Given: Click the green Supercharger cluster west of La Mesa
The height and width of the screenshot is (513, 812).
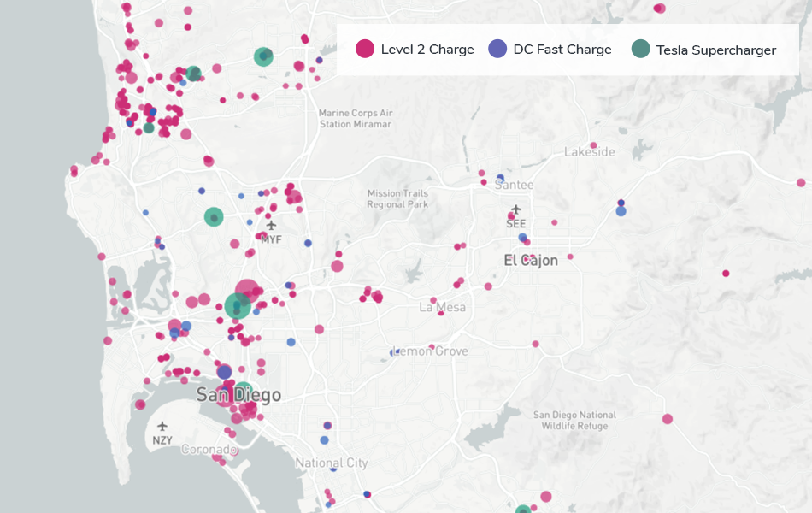Looking at the screenshot, I should (x=237, y=302).
